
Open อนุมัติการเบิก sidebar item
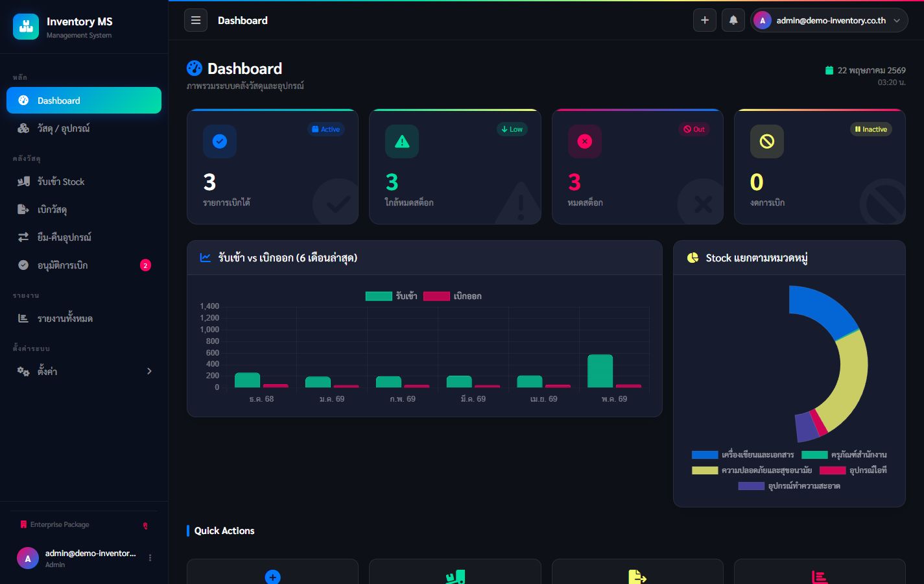tap(84, 265)
